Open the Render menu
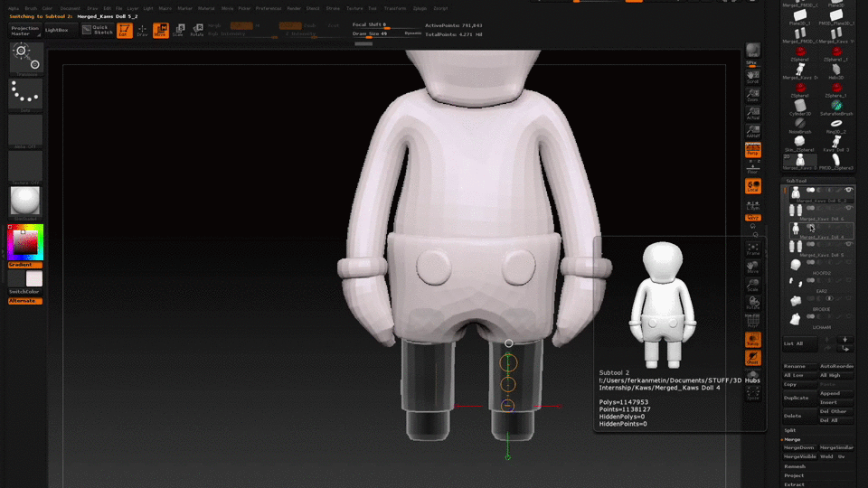Screen dimensions: 868x488 click(294, 8)
